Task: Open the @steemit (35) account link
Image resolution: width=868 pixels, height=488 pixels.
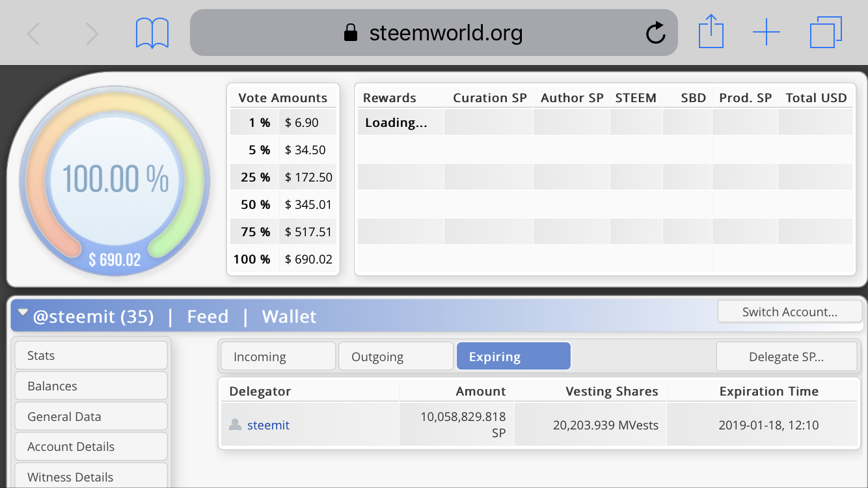Action: [x=93, y=317]
